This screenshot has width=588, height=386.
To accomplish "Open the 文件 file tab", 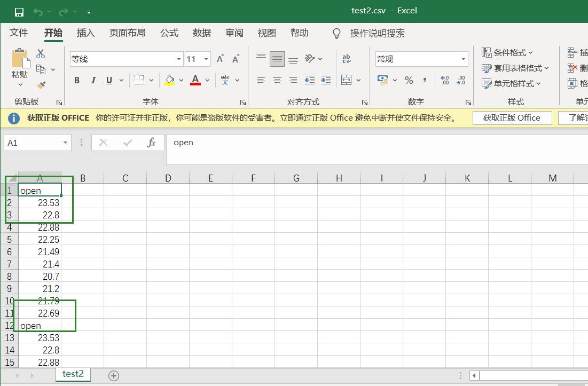I will pyautogui.click(x=19, y=33).
